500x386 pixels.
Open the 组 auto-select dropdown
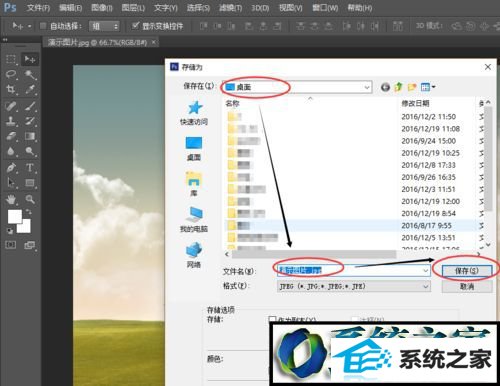click(x=104, y=26)
